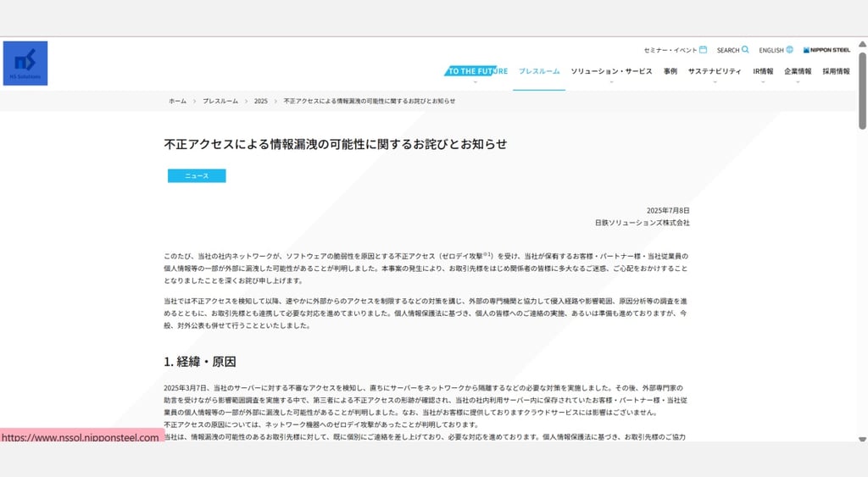
Task: Click the scrollbar up arrow
Action: pos(862,44)
